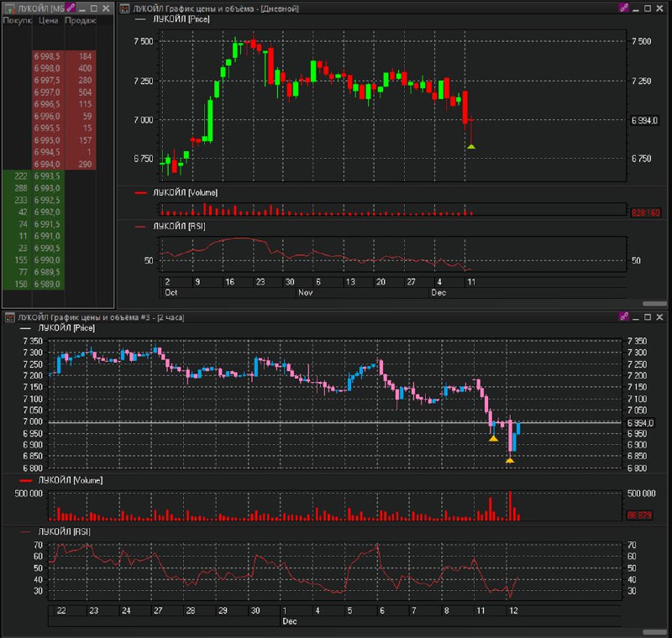Maximize the Daily chart window
This screenshot has width=672, height=638.
tap(648, 8)
